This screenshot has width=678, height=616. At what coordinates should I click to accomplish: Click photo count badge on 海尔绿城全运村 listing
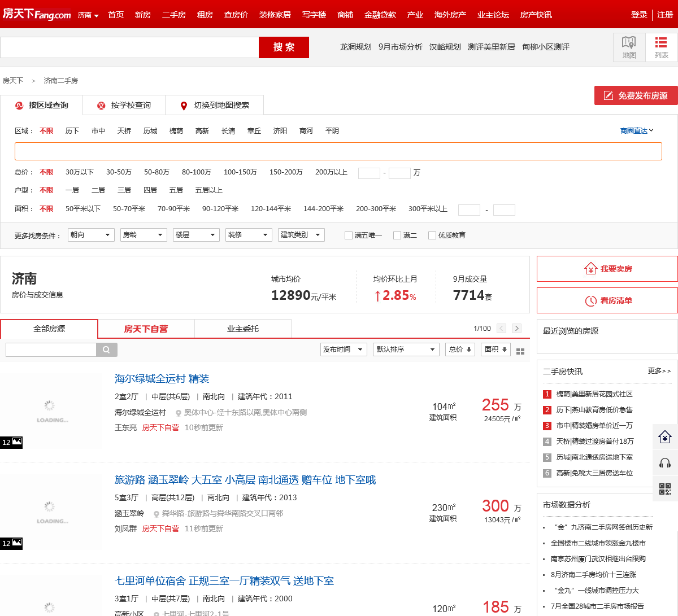(11, 442)
